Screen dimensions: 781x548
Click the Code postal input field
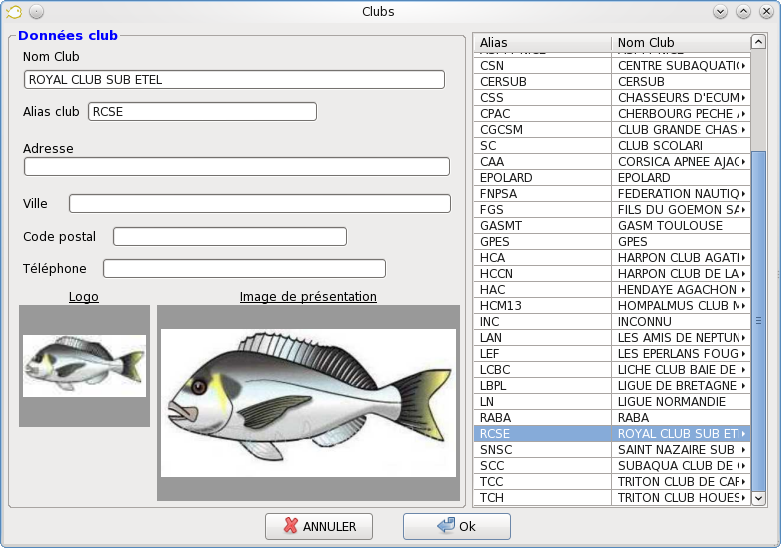230,237
